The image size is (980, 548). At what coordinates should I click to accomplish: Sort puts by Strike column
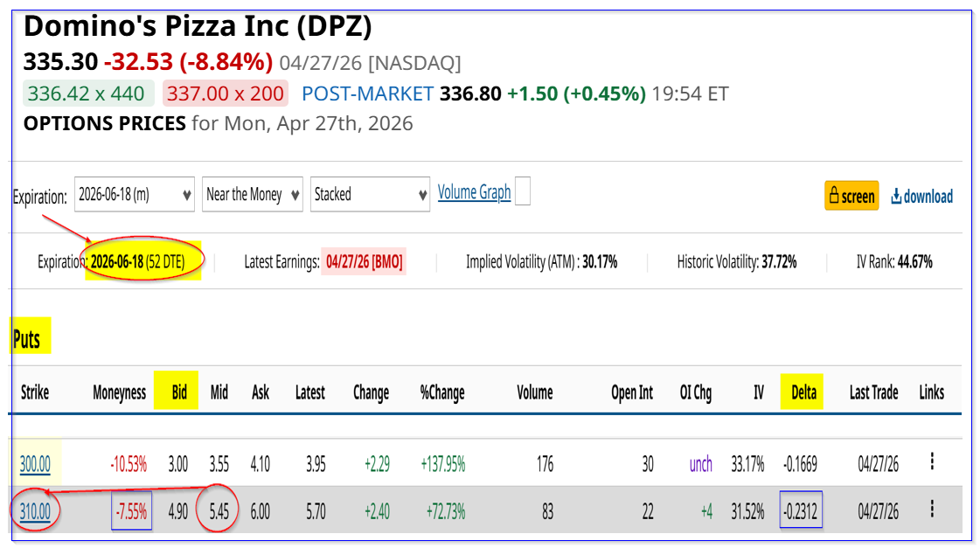coord(35,392)
